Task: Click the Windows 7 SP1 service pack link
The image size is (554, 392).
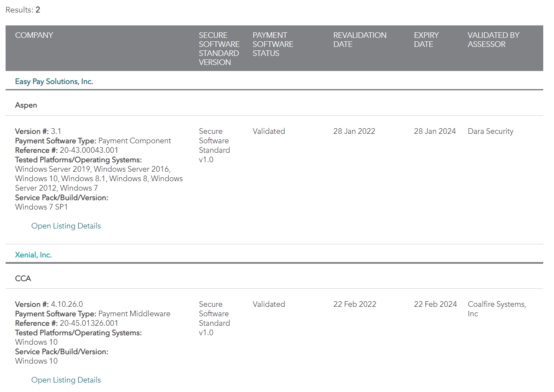Action: (41, 207)
